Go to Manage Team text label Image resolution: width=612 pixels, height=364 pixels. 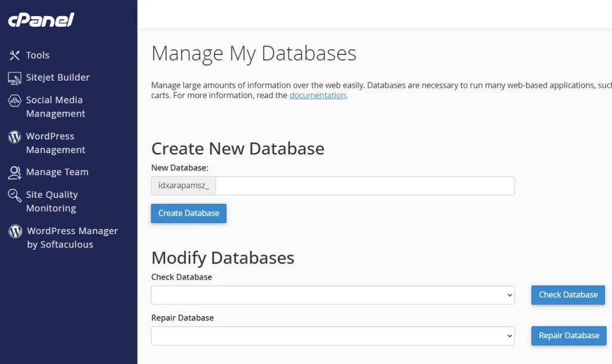point(57,172)
